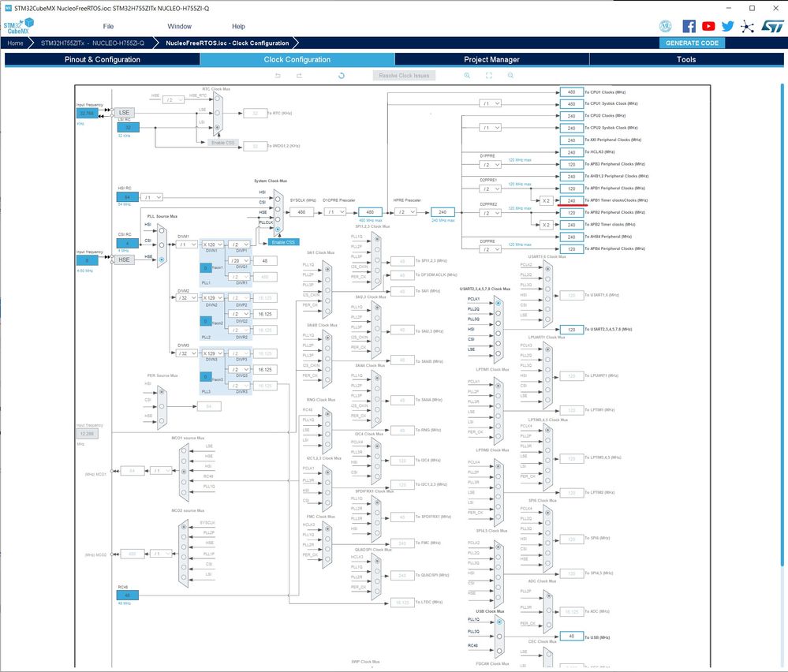This screenshot has width=788, height=672.
Task: Open the DIVN3 multiplier dropdown
Action: point(213,353)
